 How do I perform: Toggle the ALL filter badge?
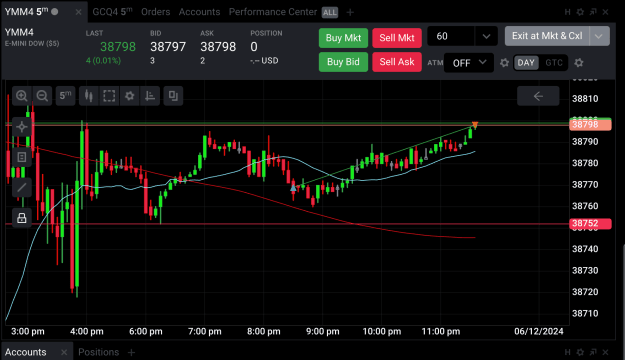(330, 12)
